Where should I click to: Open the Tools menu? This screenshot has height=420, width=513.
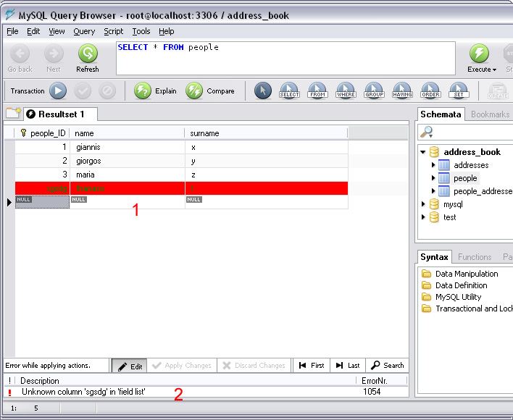point(141,31)
